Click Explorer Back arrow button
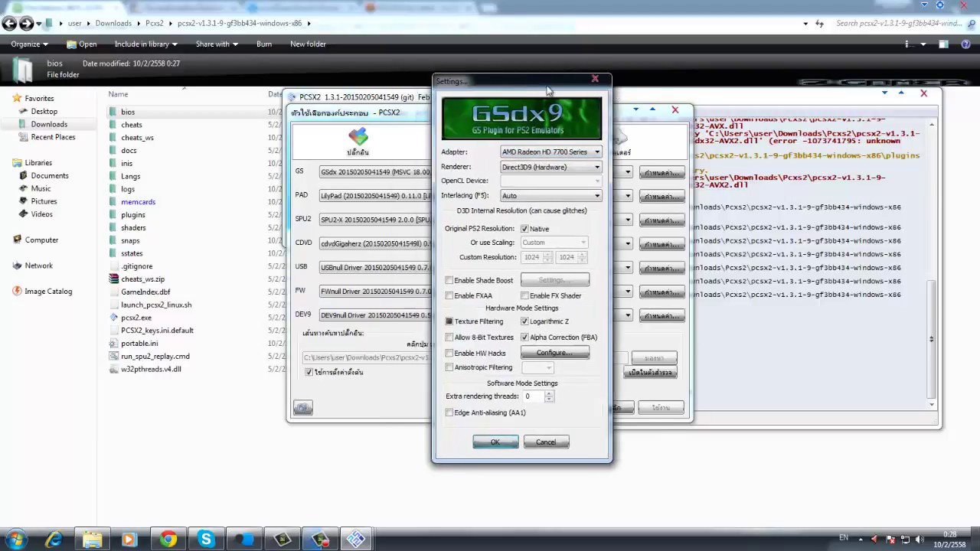Image resolution: width=980 pixels, height=551 pixels. click(9, 24)
